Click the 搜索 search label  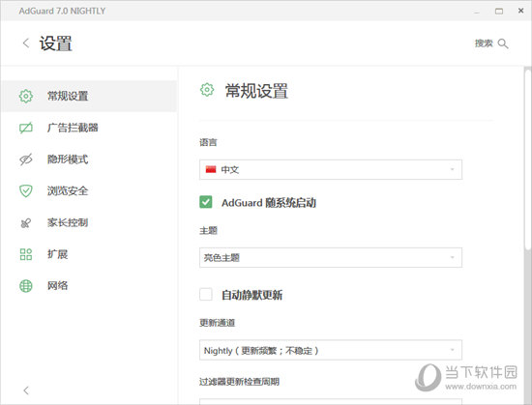tap(484, 43)
